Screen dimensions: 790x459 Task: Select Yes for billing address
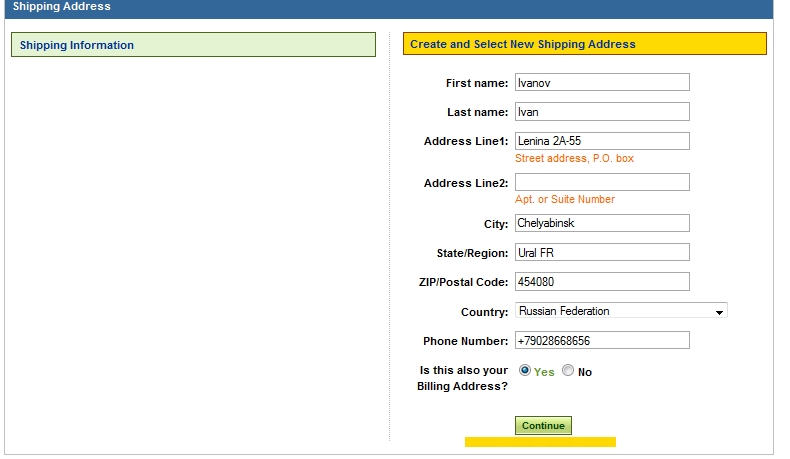coord(524,371)
